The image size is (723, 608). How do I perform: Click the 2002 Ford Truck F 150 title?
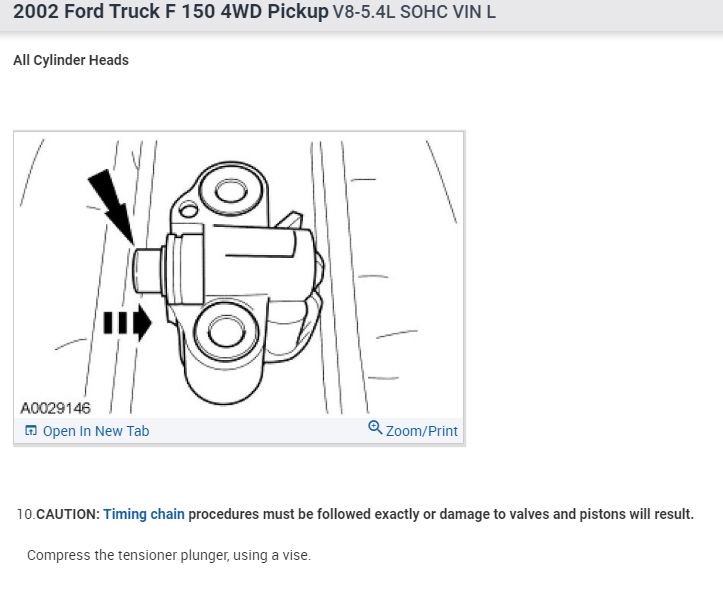171,12
